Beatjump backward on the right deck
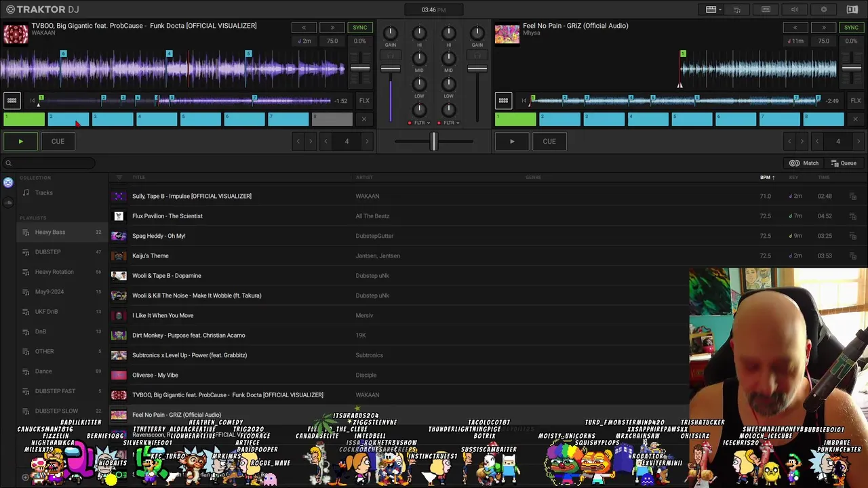868x488 pixels. (789, 141)
